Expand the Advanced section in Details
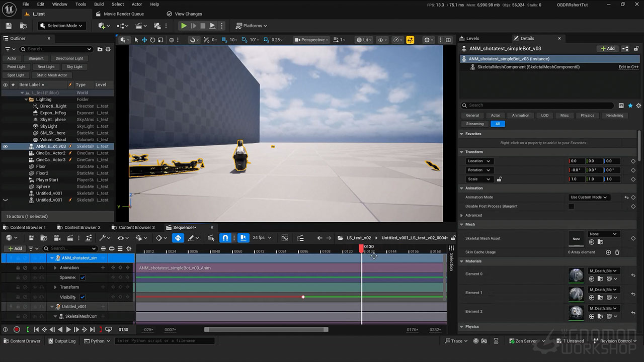The image size is (644, 362). click(462, 215)
